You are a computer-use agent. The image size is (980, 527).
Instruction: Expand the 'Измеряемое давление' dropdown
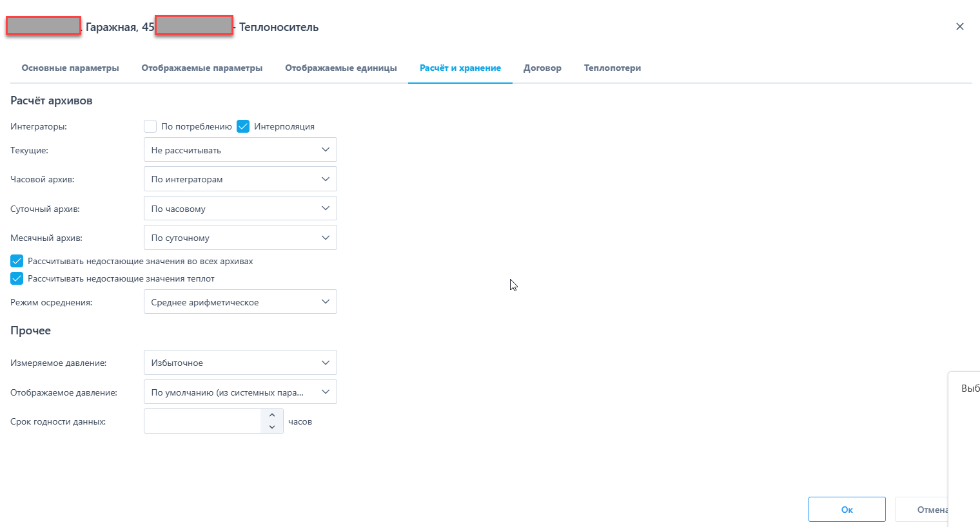[x=240, y=363]
